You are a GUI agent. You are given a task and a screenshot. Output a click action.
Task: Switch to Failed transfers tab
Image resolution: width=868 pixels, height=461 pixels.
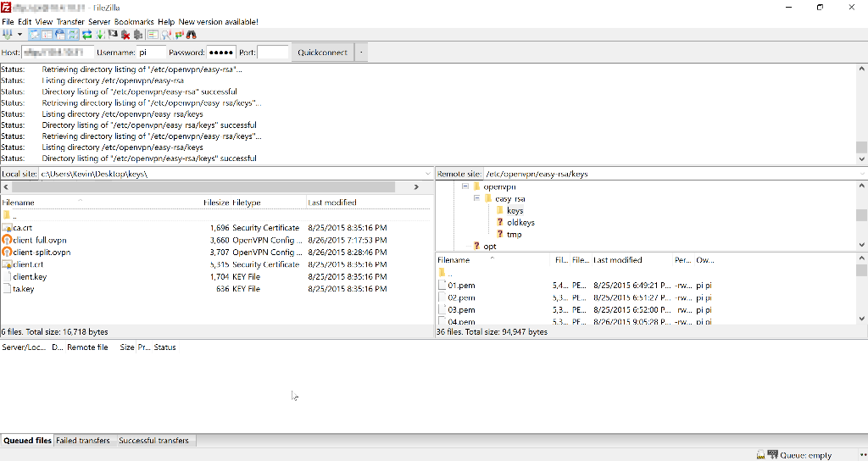tap(83, 441)
